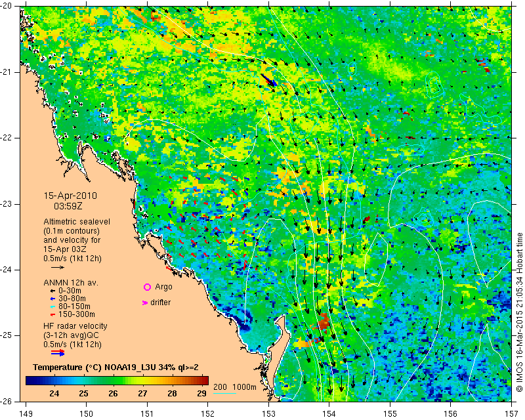Click the "-25" latitude axis label

tap(7, 335)
